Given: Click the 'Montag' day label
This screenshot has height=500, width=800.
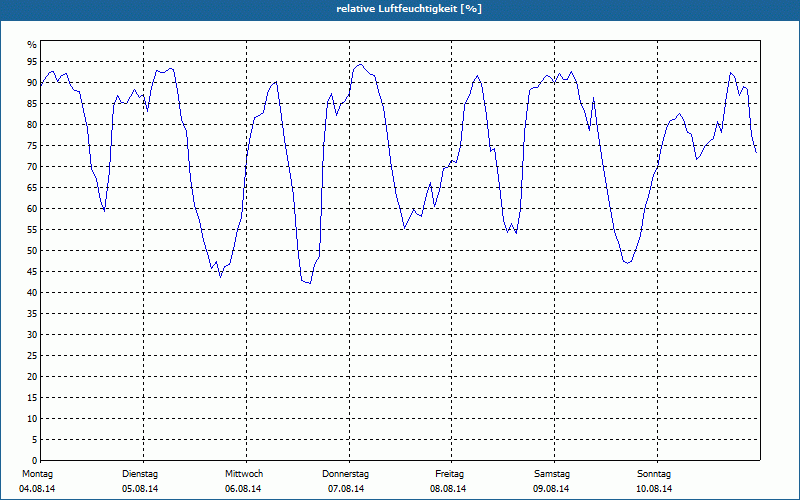Looking at the screenshot, I should (37, 474).
